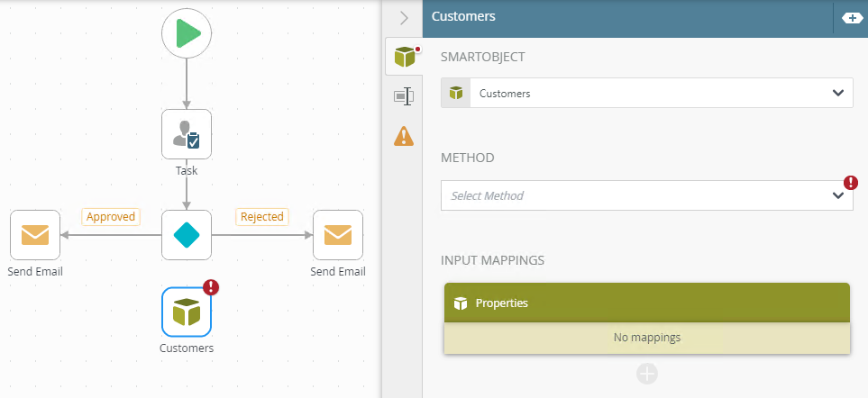Click the Approved outcome label
The width and height of the screenshot is (868, 398).
111,216
